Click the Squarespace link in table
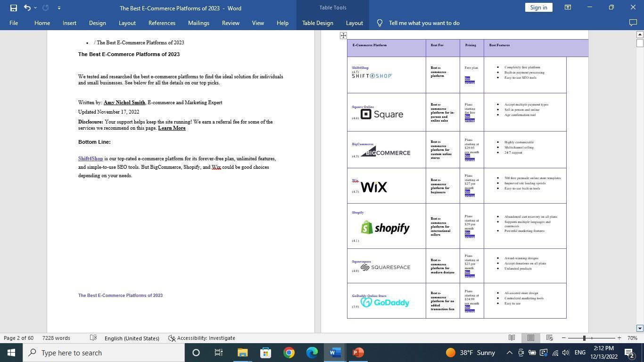The image size is (644, 362). pyautogui.click(x=361, y=262)
